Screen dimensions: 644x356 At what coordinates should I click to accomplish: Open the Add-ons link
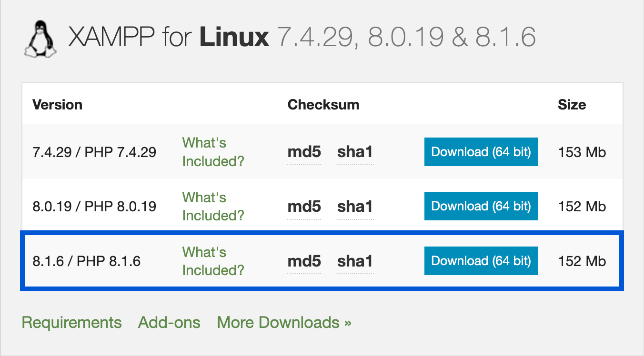169,323
